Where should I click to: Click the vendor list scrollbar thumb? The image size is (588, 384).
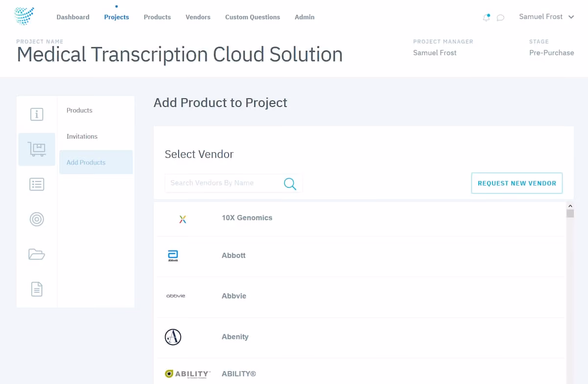click(570, 214)
